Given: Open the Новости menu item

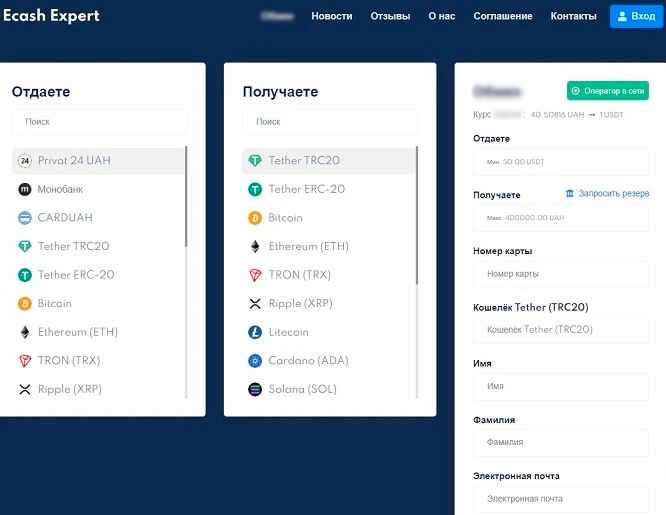Looking at the screenshot, I should (331, 16).
